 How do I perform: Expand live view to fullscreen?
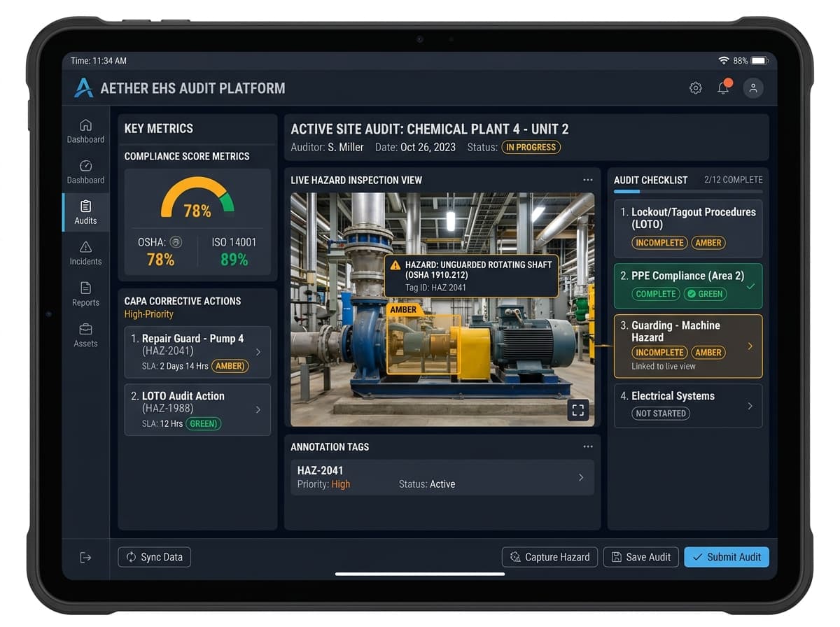(x=578, y=411)
